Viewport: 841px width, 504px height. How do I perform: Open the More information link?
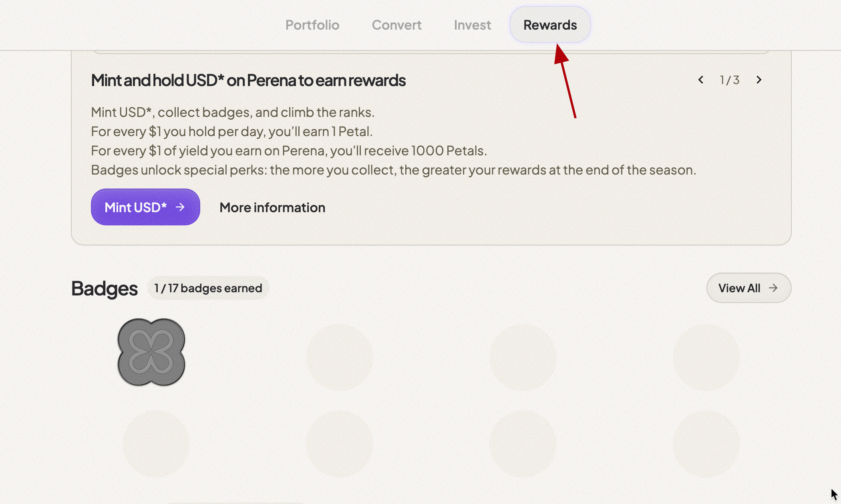tap(272, 207)
